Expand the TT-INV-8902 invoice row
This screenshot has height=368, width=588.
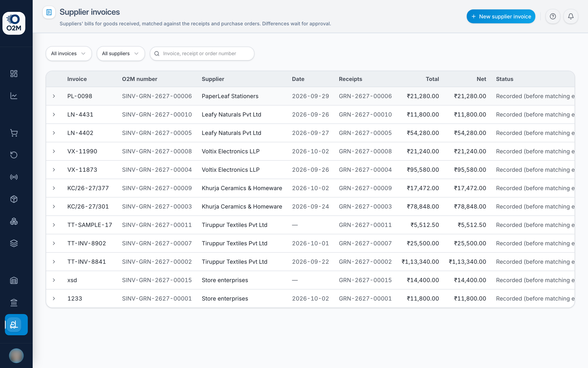coord(54,243)
